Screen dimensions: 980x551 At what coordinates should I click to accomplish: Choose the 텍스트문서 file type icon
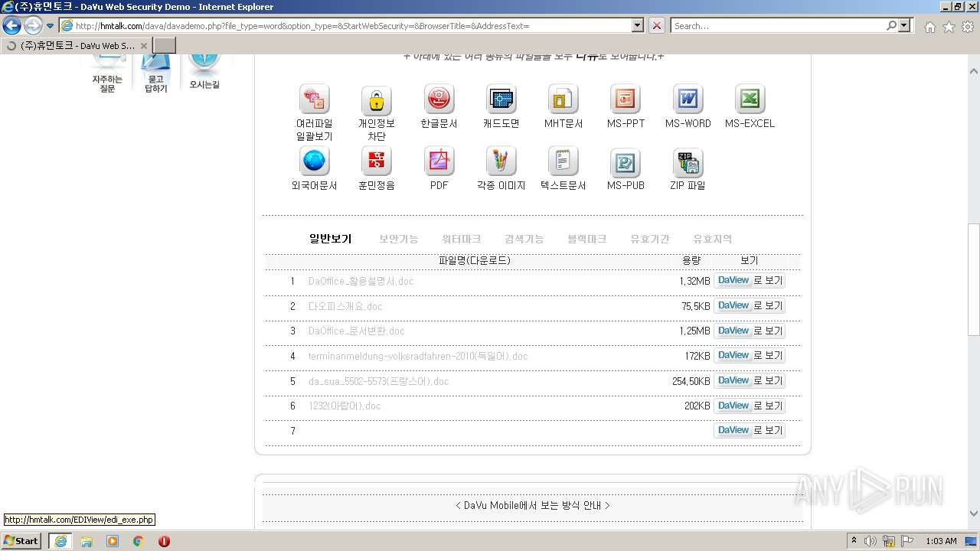(x=563, y=161)
